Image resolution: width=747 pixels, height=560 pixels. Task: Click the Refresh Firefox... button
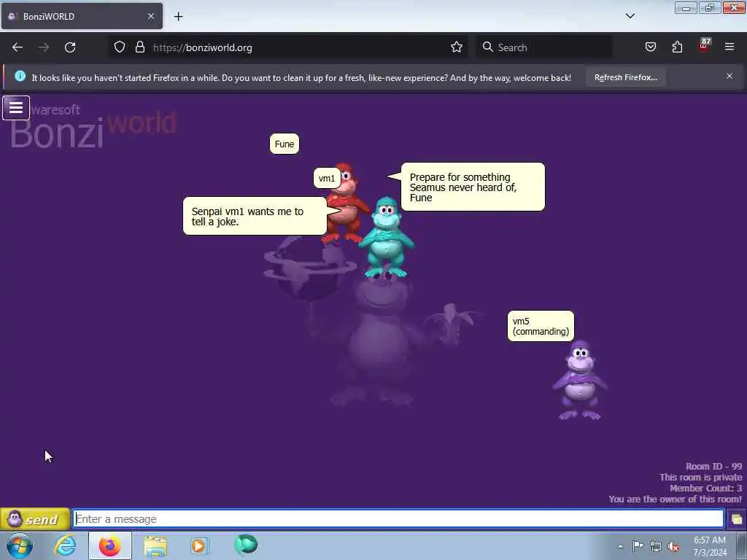[x=625, y=77]
